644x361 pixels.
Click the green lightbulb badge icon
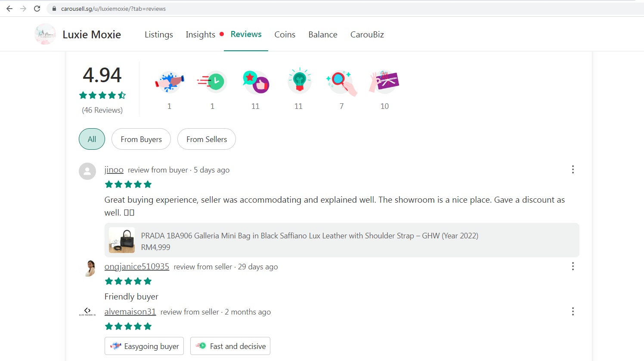point(299,81)
